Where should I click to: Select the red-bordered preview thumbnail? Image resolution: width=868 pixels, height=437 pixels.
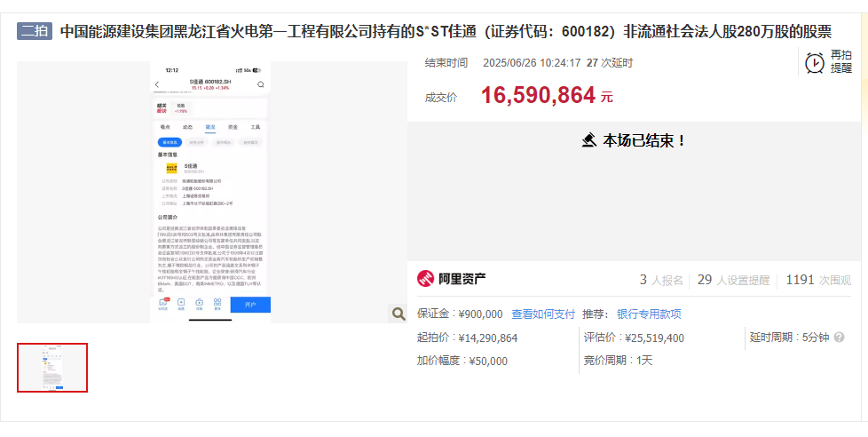click(x=52, y=368)
